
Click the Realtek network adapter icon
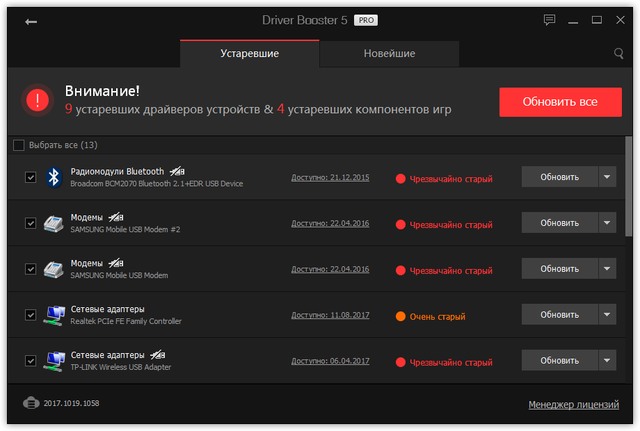coord(54,315)
